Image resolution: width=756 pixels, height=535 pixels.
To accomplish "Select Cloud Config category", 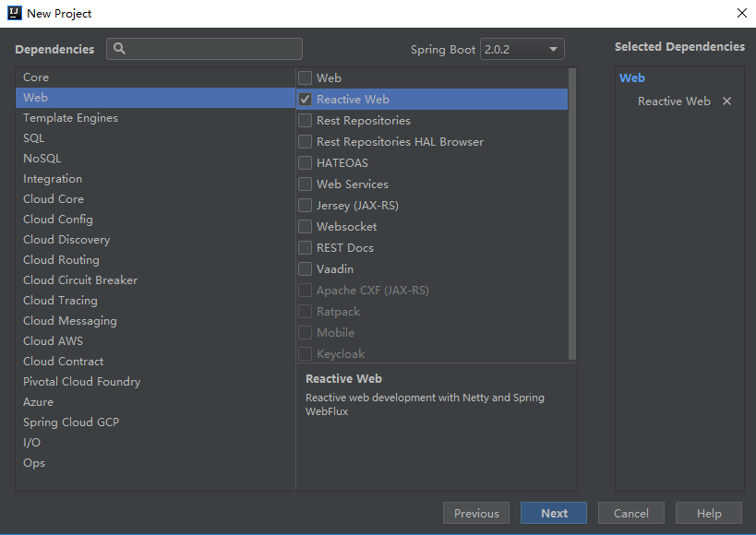I will click(x=155, y=219).
